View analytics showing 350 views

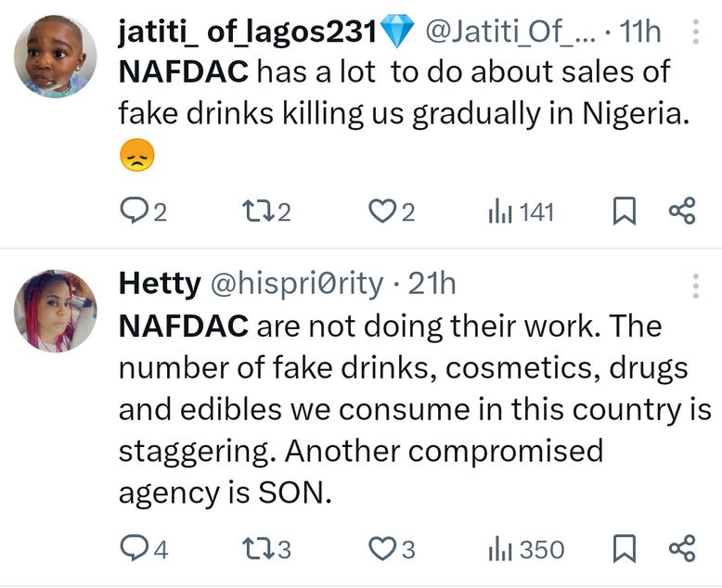(x=525, y=549)
